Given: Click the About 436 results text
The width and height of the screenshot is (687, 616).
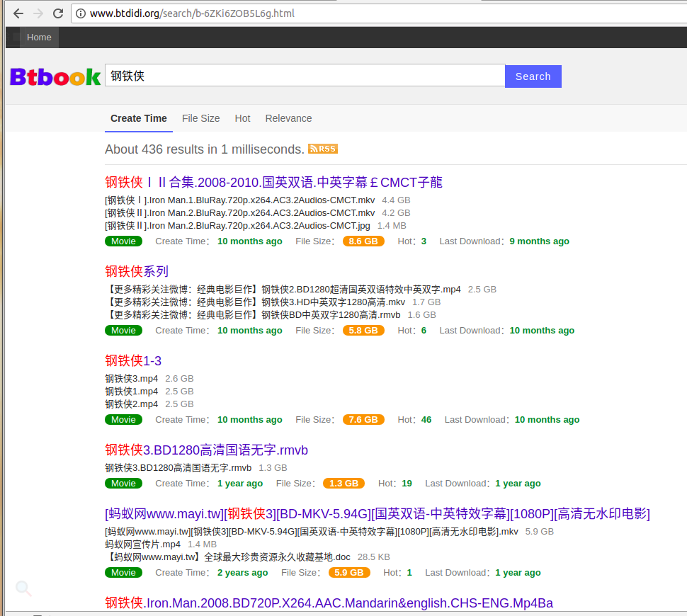Looking at the screenshot, I should pyautogui.click(x=204, y=149).
